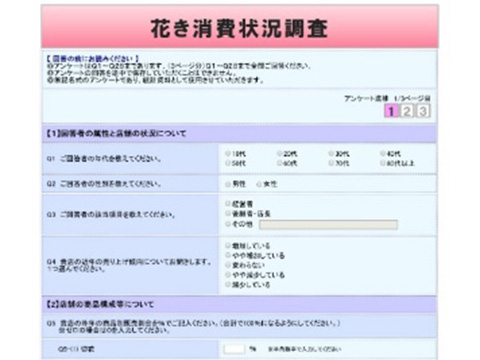Select 後継者・店長 radio option in Q3
The image size is (480, 360).
pos(228,213)
